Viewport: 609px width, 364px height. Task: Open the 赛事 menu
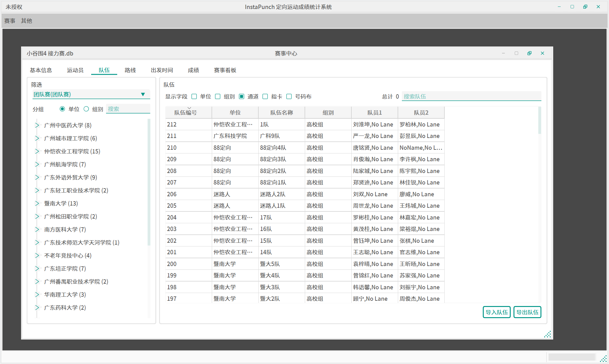point(10,21)
